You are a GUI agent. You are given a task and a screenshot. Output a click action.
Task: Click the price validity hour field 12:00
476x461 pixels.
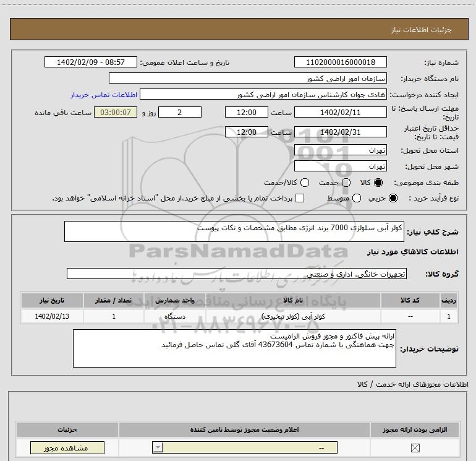tap(247, 132)
